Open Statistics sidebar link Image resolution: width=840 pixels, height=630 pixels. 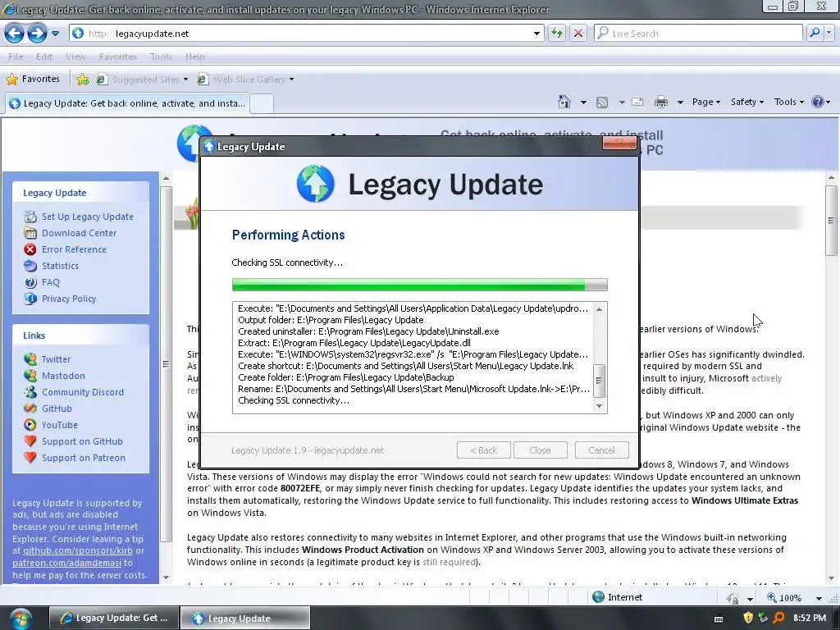[x=60, y=266]
